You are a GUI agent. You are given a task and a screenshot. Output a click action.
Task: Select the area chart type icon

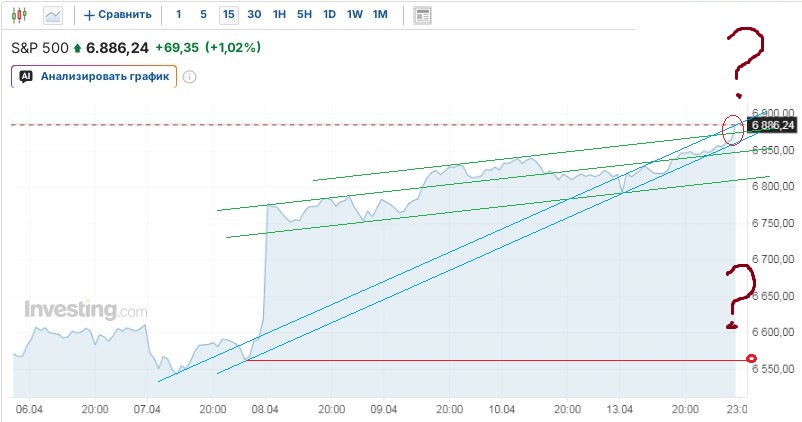coord(52,15)
